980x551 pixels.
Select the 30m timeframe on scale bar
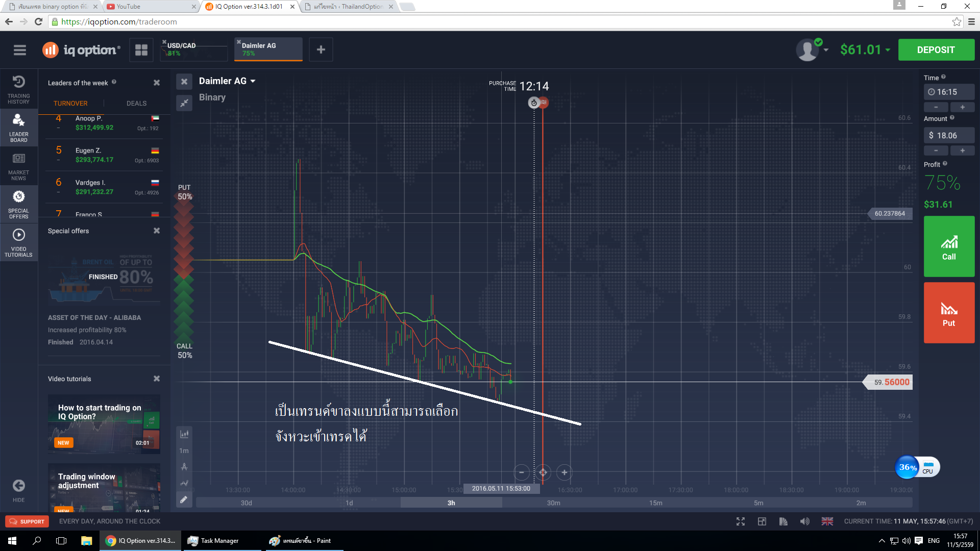pos(553,503)
